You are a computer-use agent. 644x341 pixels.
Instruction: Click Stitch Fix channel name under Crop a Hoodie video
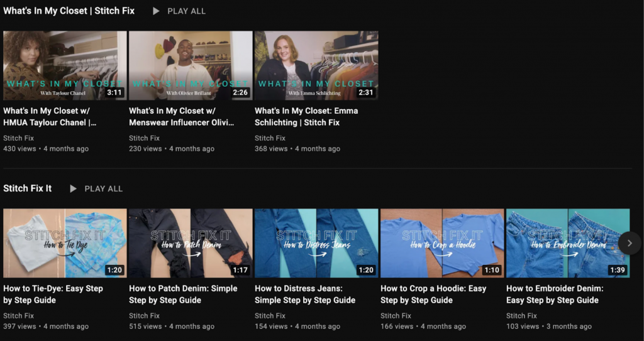point(396,316)
